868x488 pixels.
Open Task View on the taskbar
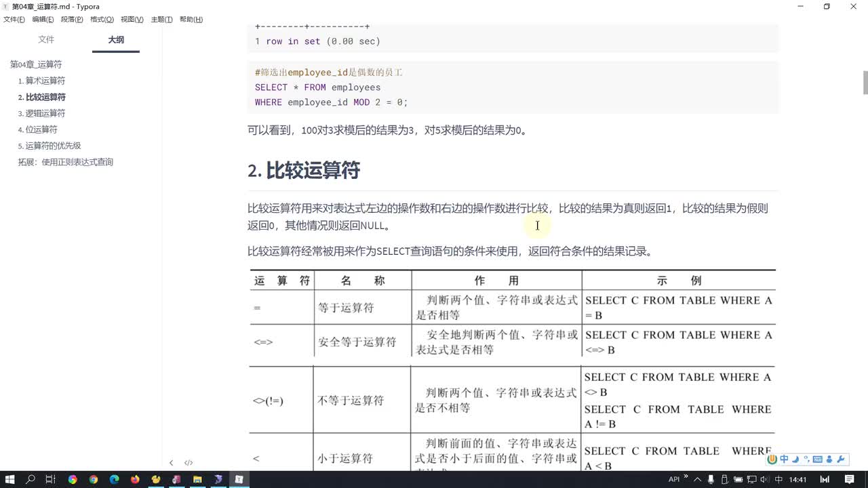coord(50,479)
